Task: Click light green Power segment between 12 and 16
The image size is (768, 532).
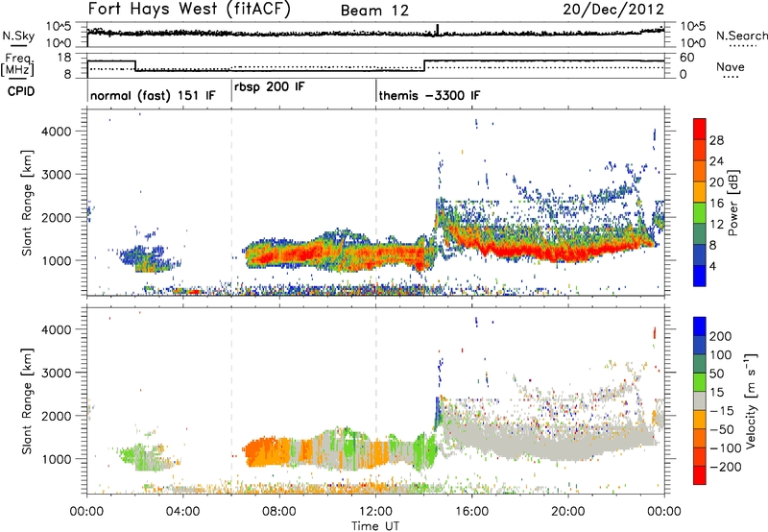Action: (x=700, y=213)
